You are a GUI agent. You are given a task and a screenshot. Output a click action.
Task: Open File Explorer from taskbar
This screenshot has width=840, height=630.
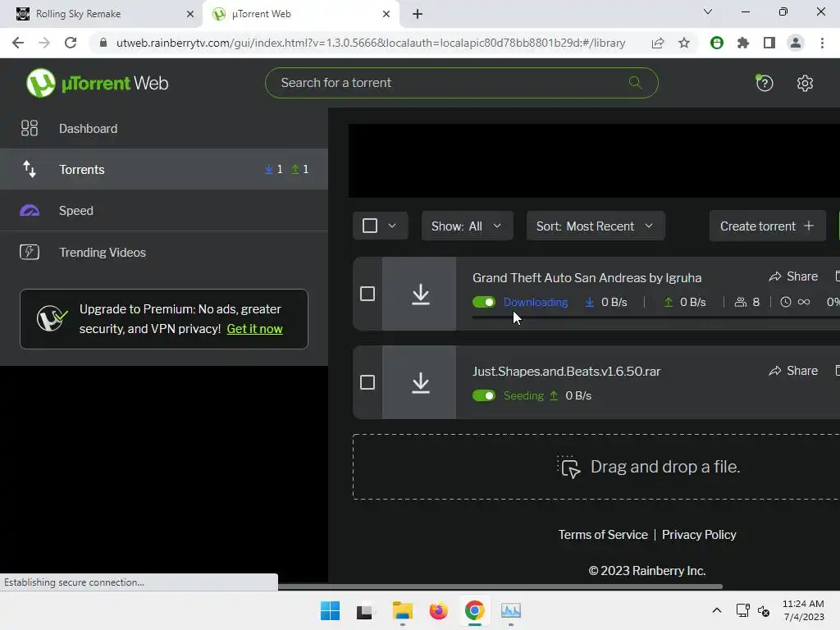point(402,610)
